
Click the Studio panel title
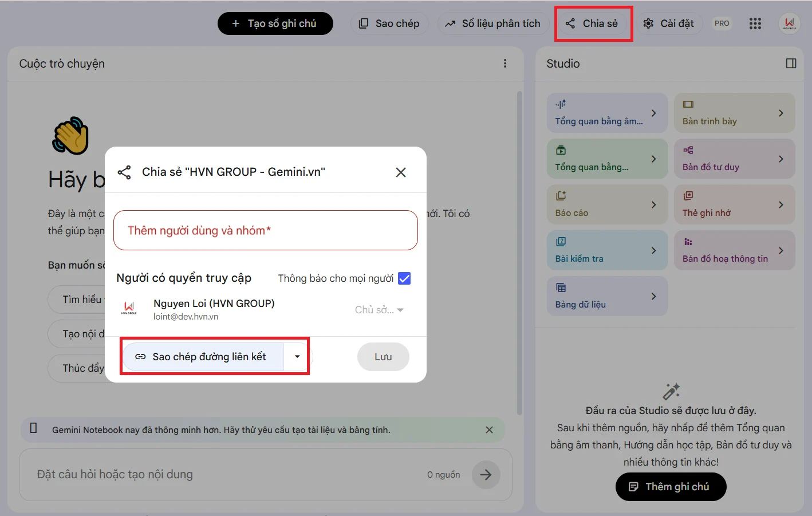click(563, 64)
